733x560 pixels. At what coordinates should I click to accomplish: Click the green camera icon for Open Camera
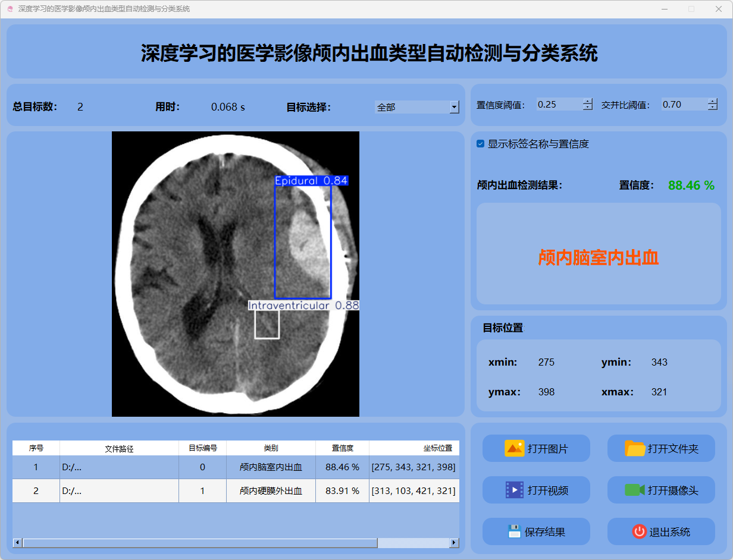click(x=634, y=490)
